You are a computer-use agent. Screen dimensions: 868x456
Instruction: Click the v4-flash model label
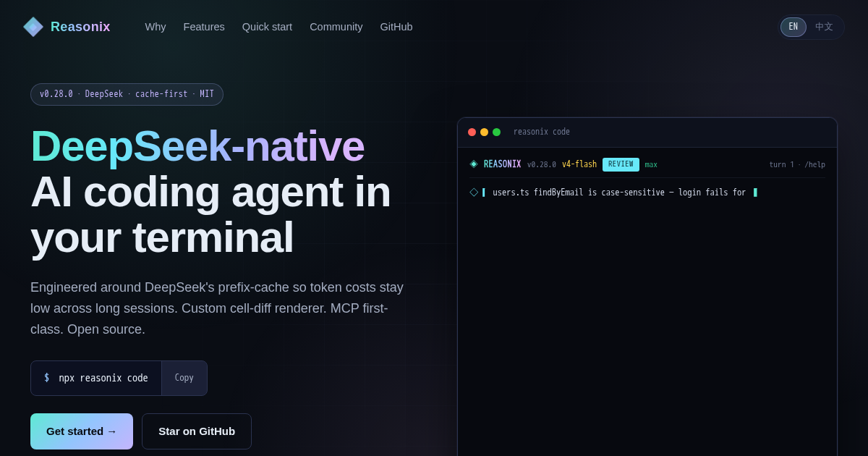579,164
